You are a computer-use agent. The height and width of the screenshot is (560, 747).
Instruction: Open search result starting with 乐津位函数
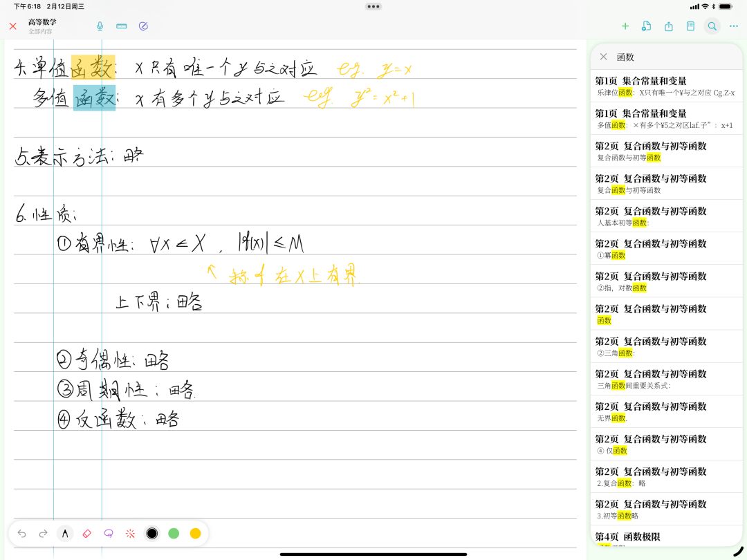(x=667, y=86)
